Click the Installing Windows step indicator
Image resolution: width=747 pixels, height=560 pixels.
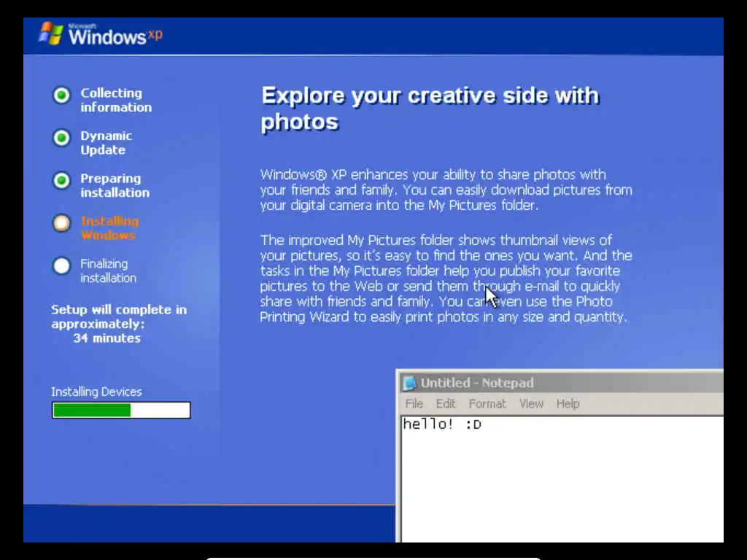coord(61,223)
